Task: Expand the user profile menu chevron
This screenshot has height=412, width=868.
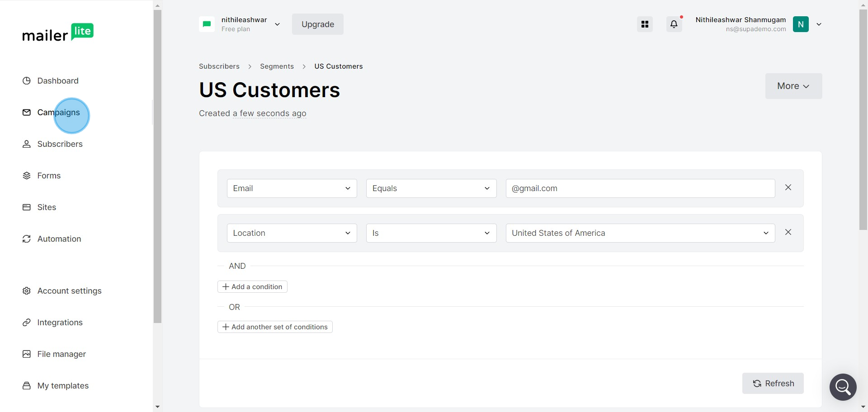Action: click(x=819, y=24)
